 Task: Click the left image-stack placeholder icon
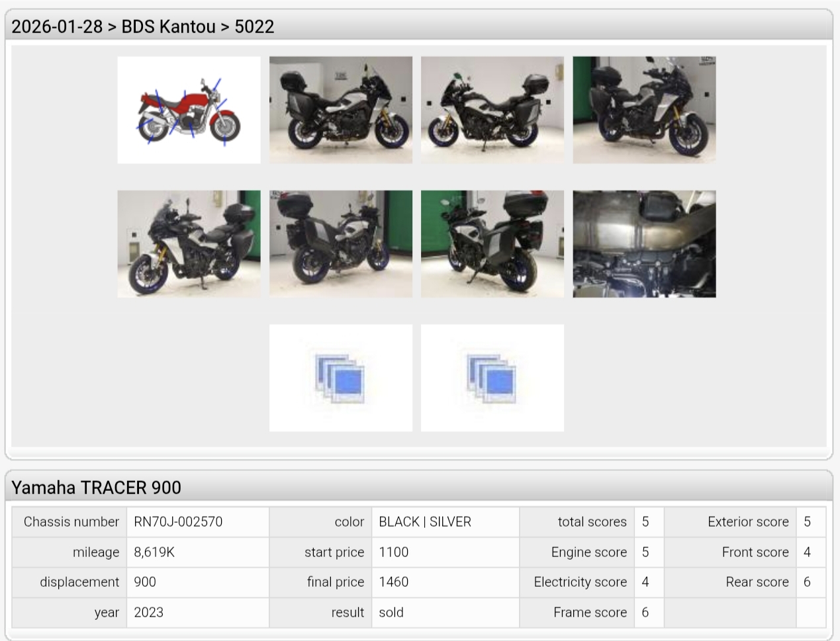click(340, 378)
